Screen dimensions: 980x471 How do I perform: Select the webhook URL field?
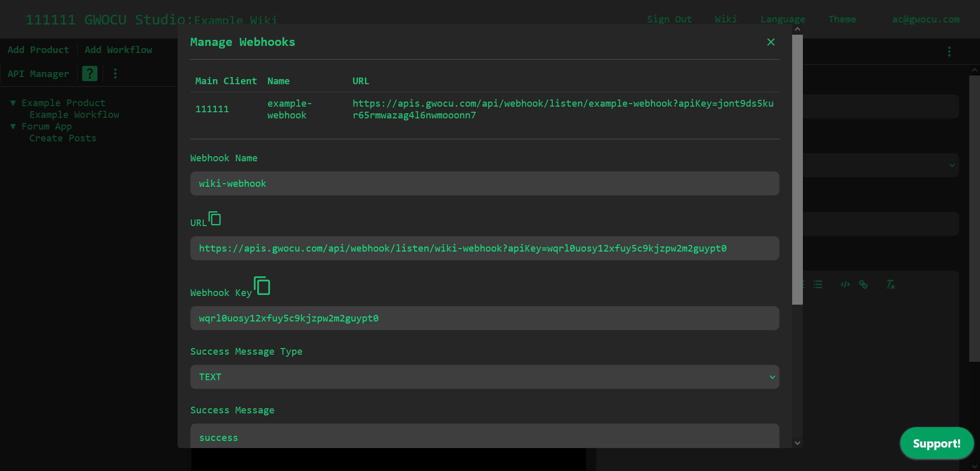click(x=484, y=248)
